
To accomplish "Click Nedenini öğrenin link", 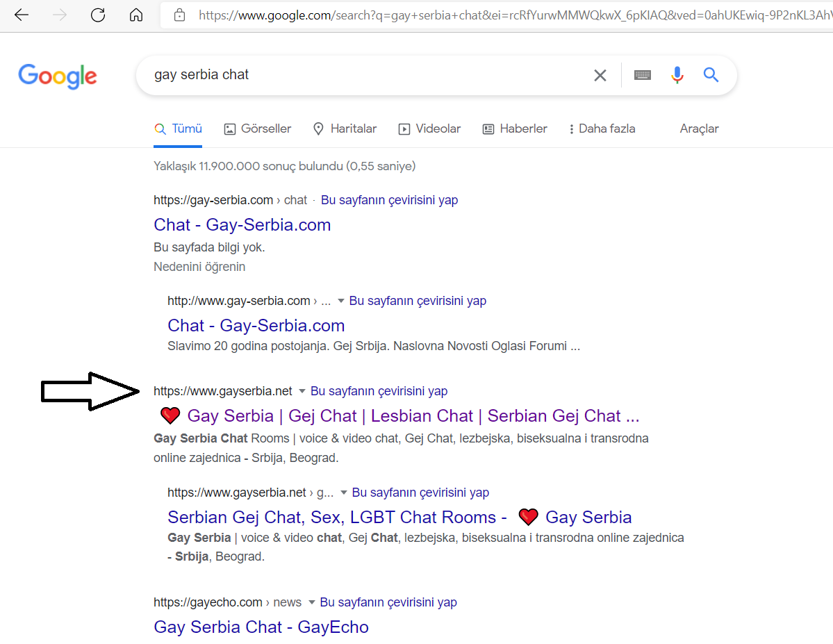I will point(199,267).
